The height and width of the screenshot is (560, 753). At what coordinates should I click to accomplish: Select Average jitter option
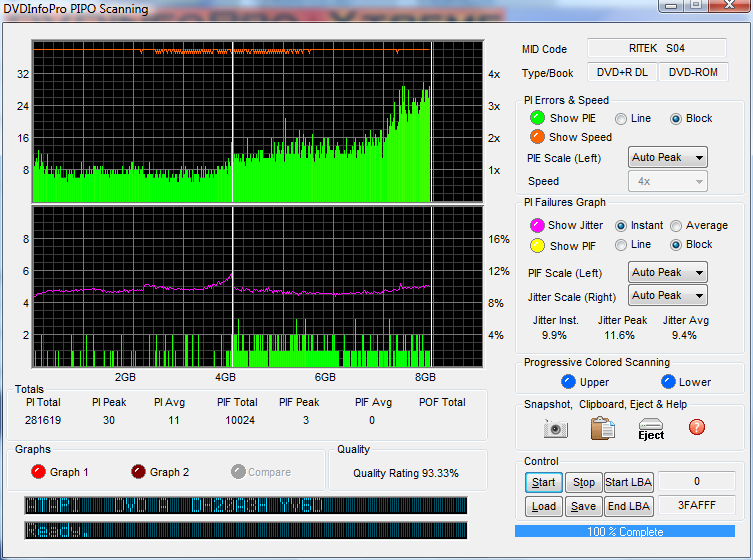point(676,226)
